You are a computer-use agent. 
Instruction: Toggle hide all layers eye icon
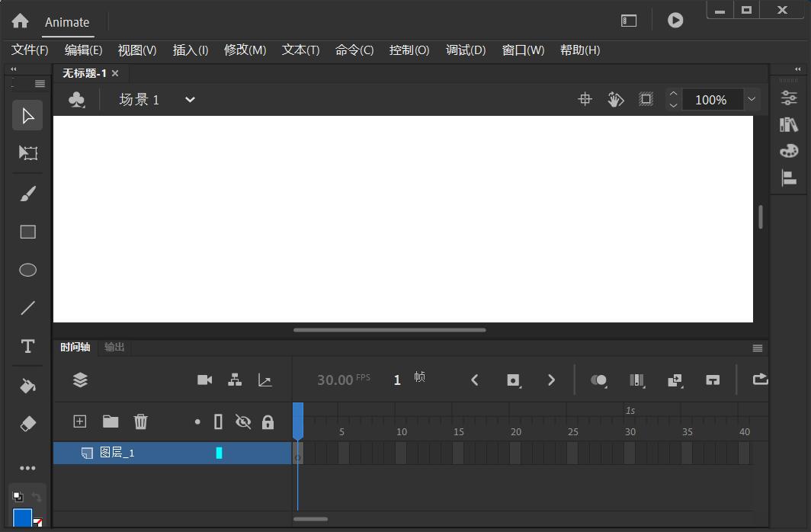pyautogui.click(x=243, y=421)
